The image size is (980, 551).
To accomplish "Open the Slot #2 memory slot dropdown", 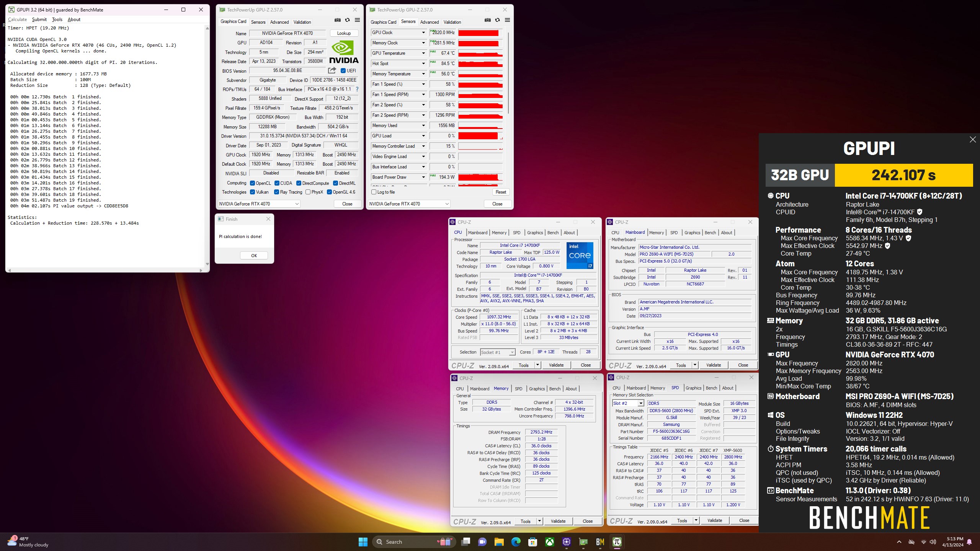I will coord(628,403).
